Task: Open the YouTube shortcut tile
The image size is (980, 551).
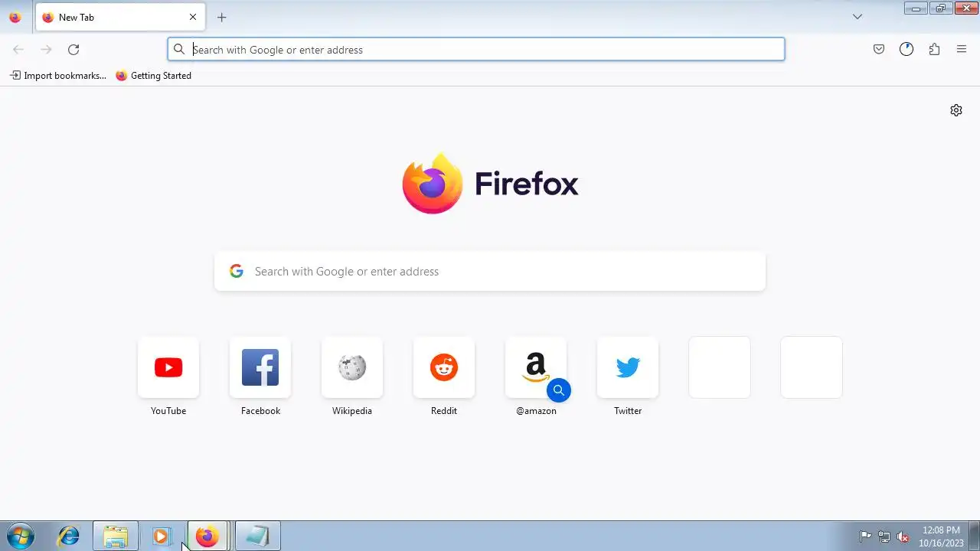Action: tap(168, 367)
